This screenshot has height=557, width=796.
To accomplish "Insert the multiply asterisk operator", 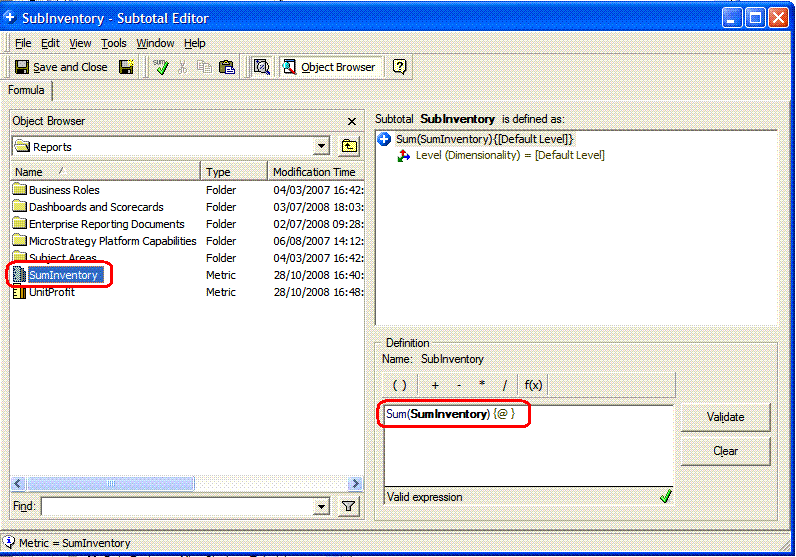I will coord(482,385).
